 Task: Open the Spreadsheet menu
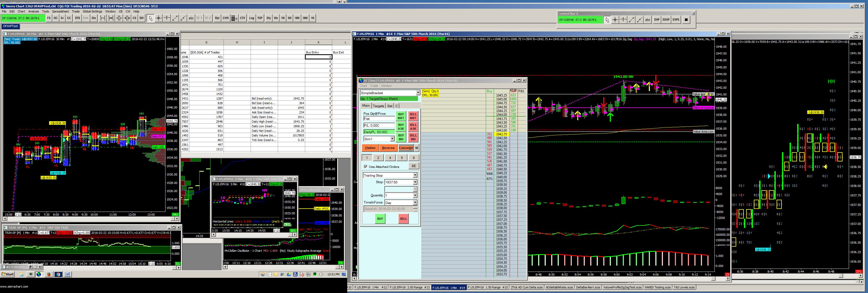(60, 11)
